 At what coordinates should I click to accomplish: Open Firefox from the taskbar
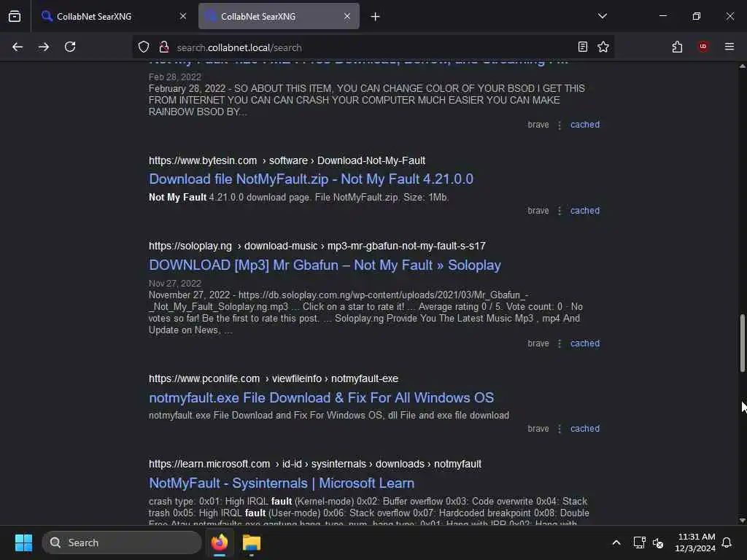click(220, 542)
